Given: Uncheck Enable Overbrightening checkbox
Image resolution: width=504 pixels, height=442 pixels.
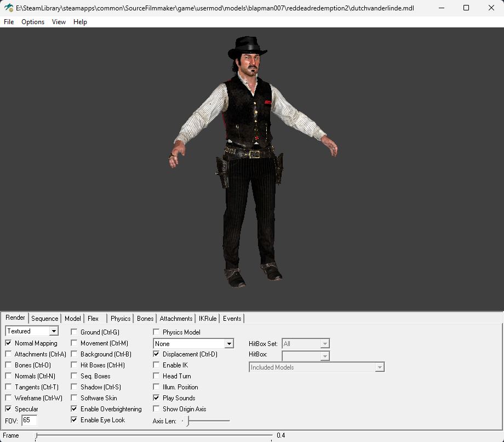Looking at the screenshot, I should coord(74,409).
